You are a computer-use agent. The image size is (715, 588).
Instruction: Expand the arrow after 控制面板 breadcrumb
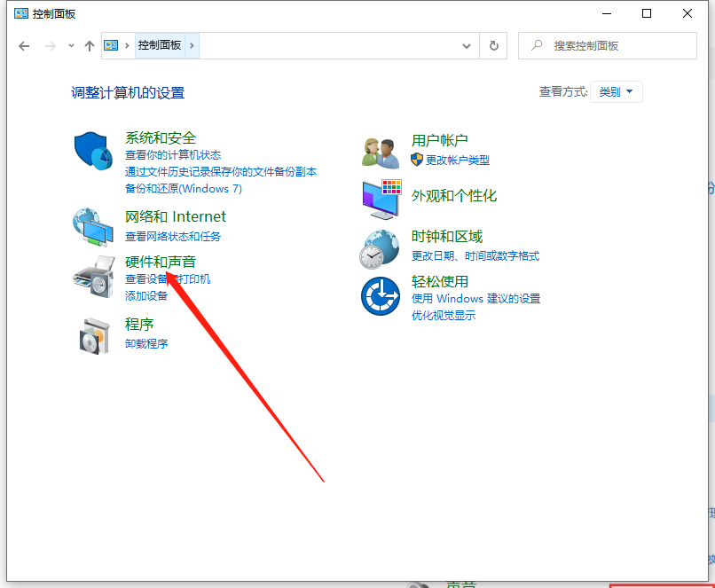point(192,46)
